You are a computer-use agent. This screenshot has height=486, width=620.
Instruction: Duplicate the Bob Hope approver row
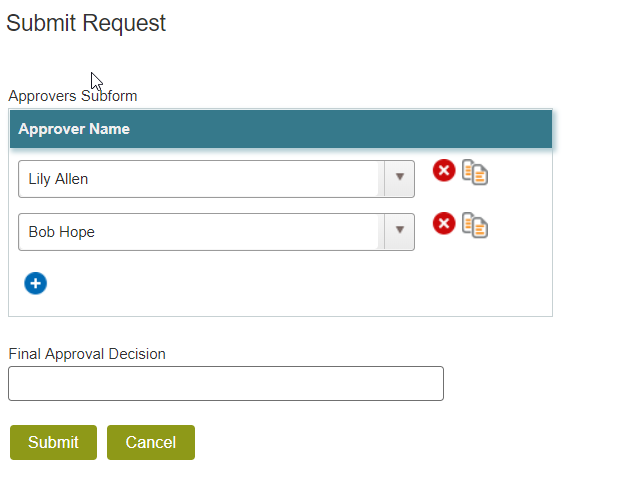coord(475,225)
